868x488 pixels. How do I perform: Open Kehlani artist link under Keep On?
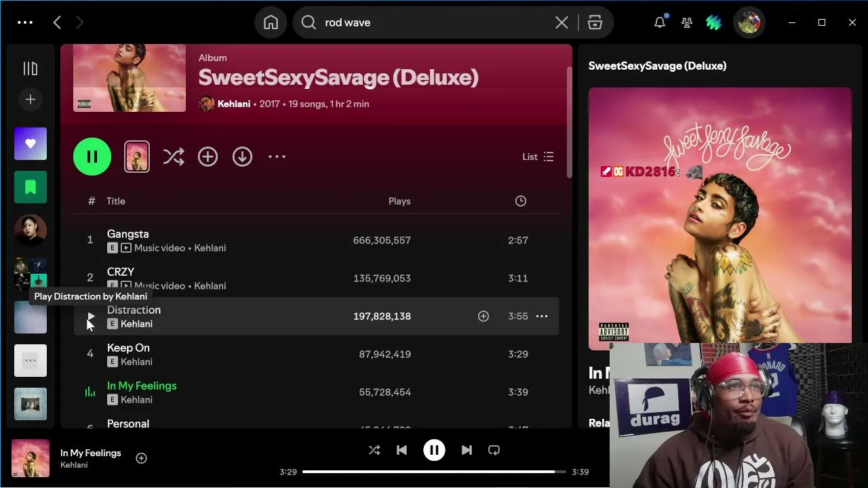click(x=136, y=362)
